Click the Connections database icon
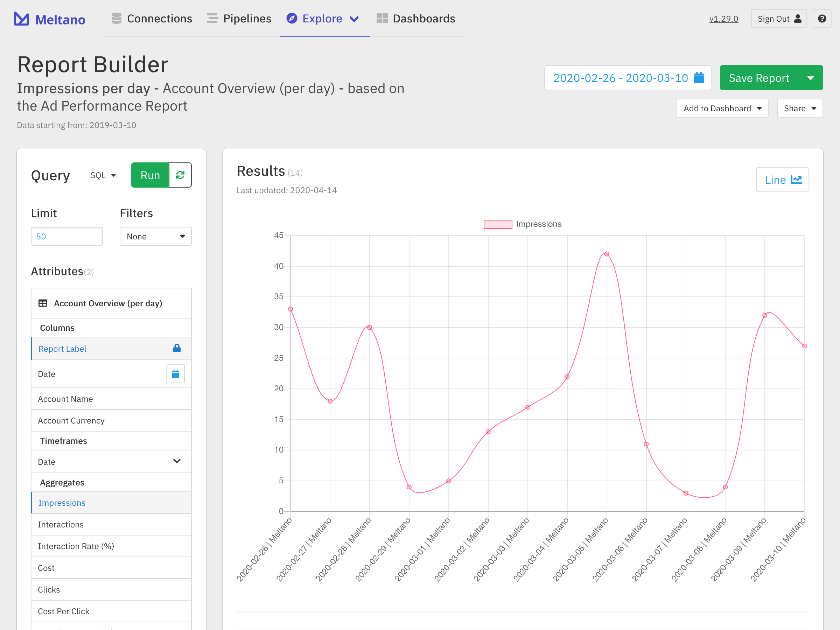Image resolution: width=840 pixels, height=630 pixels. [116, 17]
